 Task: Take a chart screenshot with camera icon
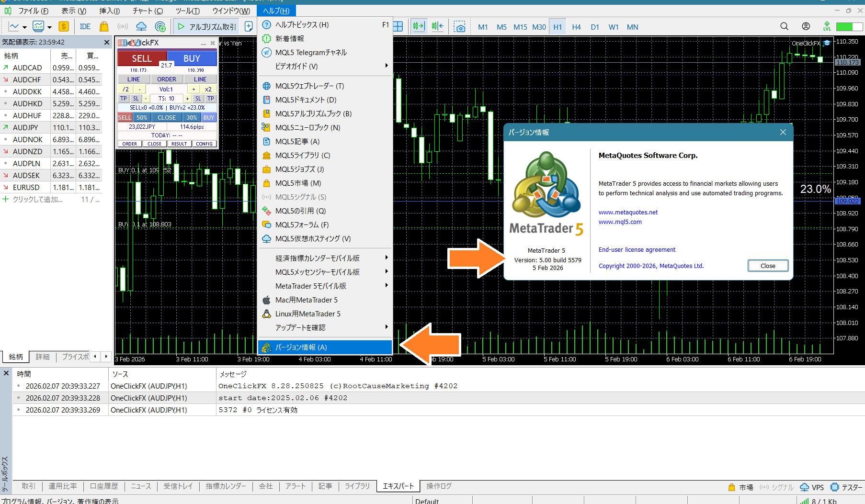(459, 27)
